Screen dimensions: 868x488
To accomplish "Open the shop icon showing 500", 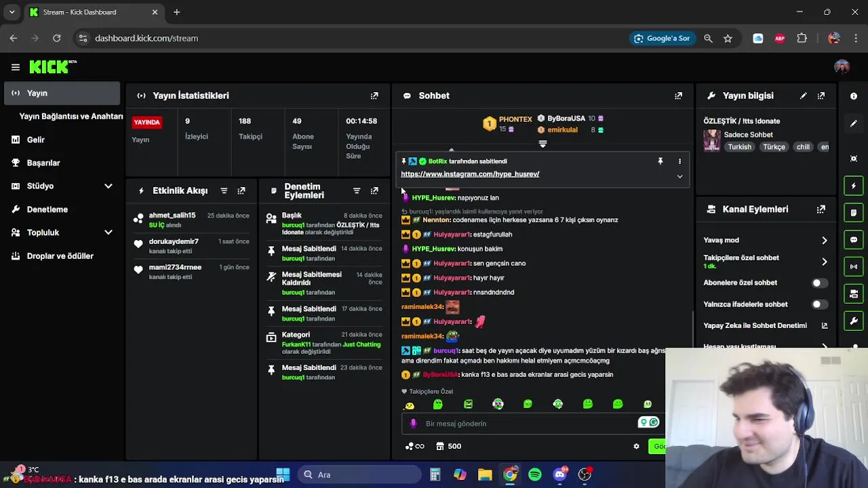I will [448, 446].
